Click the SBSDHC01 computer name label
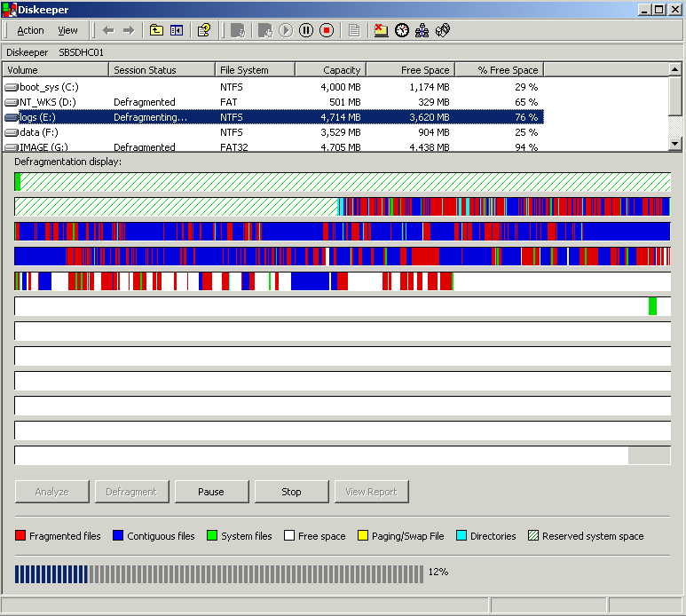The image size is (686, 616). (x=82, y=52)
